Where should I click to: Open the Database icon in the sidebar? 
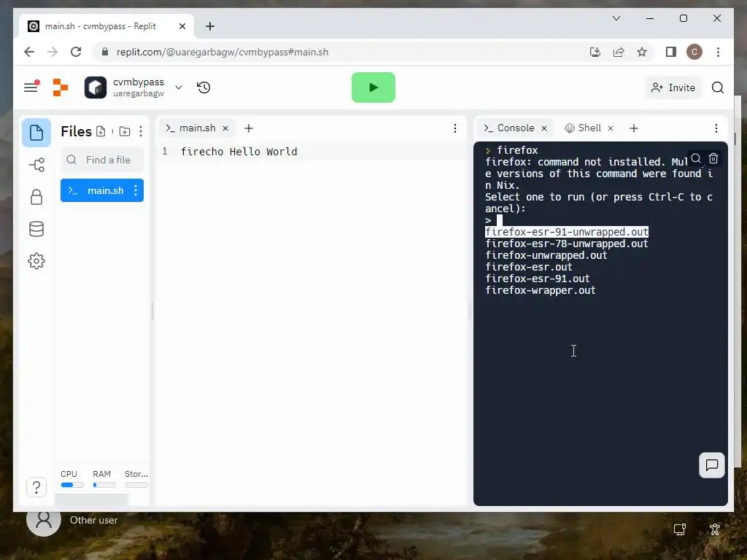click(36, 229)
